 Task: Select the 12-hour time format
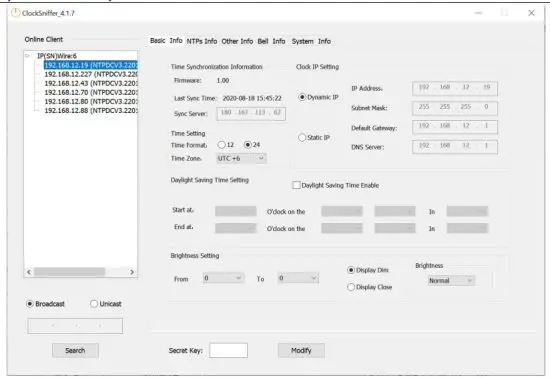pyautogui.click(x=226, y=145)
